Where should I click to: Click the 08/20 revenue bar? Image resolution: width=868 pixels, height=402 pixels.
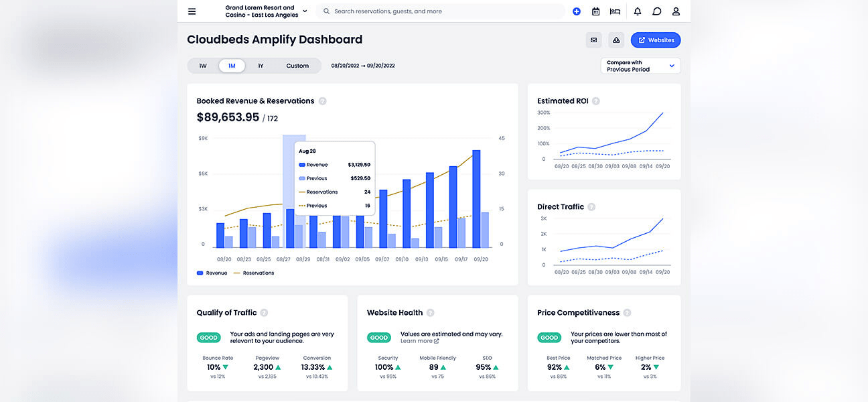(x=220, y=236)
